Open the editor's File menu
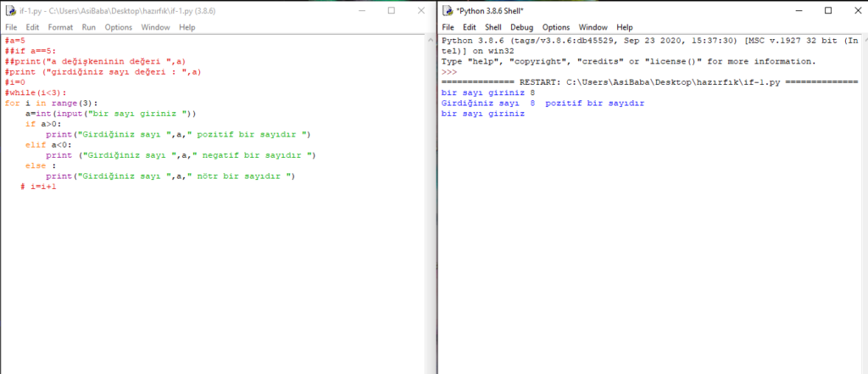 [x=11, y=27]
